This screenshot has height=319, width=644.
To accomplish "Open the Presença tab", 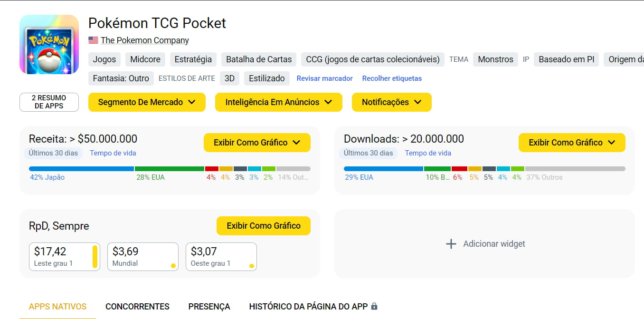I will (209, 307).
